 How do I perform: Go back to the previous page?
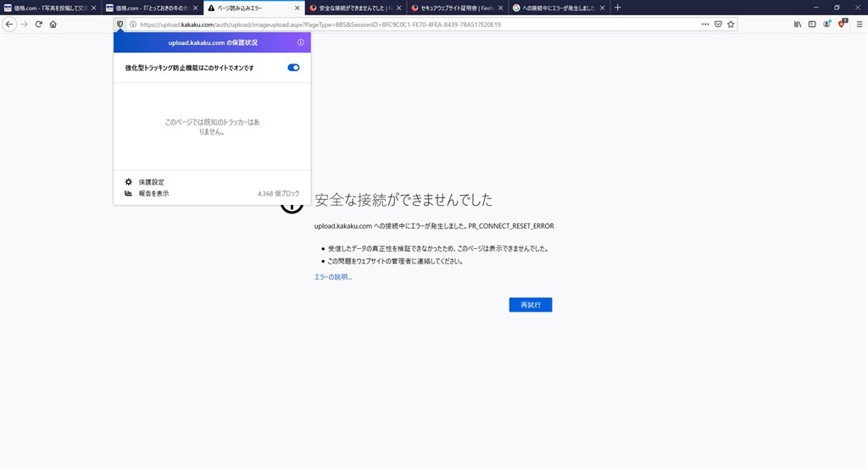pos(9,25)
